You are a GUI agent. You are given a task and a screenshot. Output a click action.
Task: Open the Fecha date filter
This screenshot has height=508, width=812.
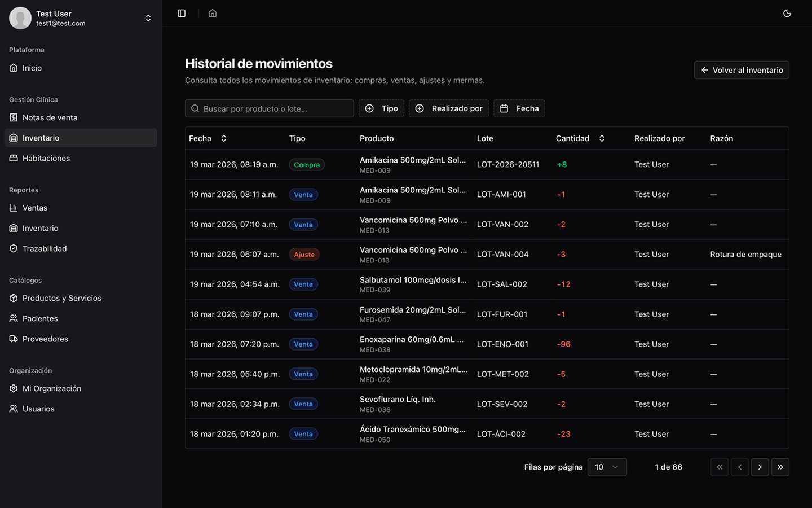(x=519, y=108)
